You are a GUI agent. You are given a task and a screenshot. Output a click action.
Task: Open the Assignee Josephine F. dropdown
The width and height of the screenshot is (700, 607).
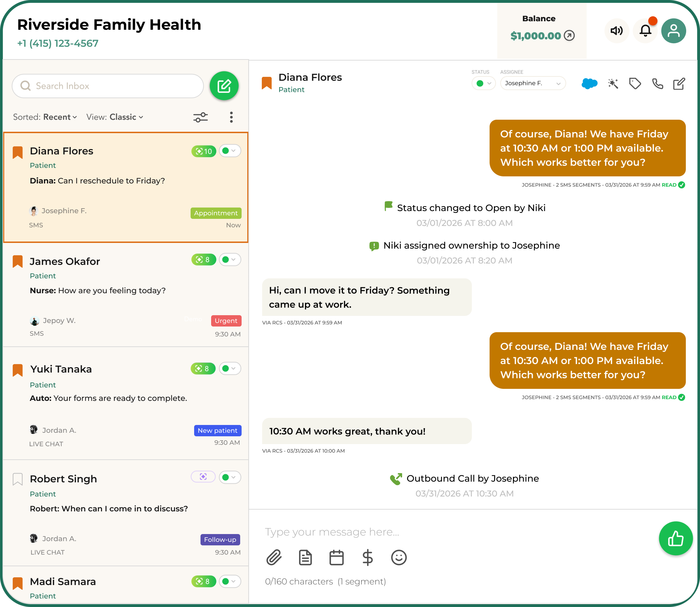[533, 84]
